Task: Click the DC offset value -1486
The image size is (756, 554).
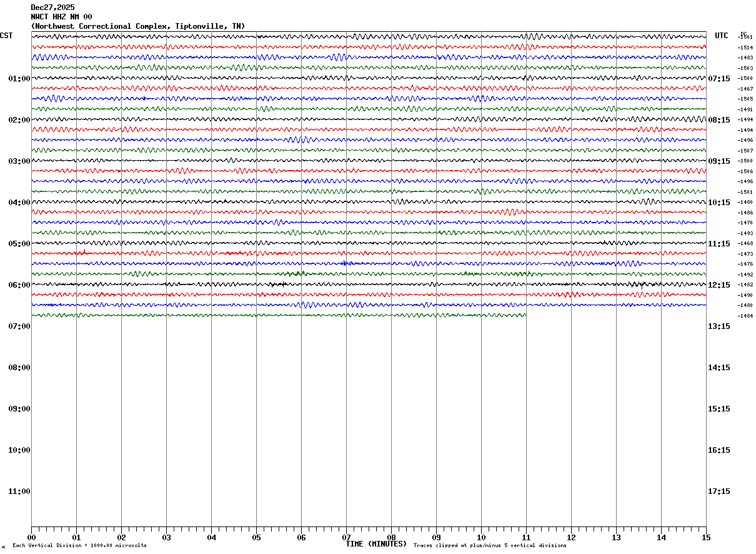Action: point(745,213)
